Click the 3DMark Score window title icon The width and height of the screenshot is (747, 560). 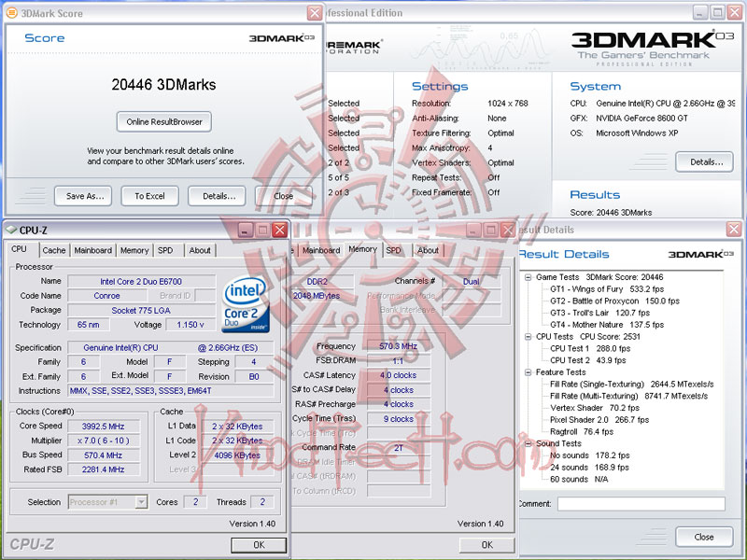11,13
